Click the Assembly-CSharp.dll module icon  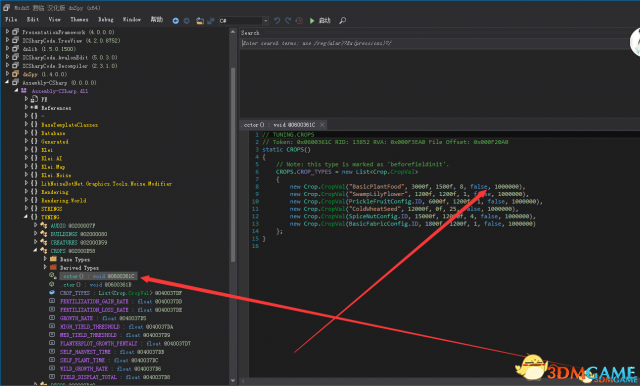pyautogui.click(x=24, y=91)
